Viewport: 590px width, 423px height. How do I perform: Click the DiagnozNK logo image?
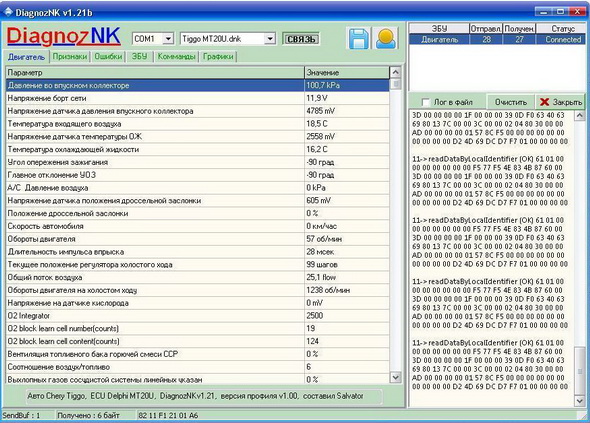(x=64, y=37)
